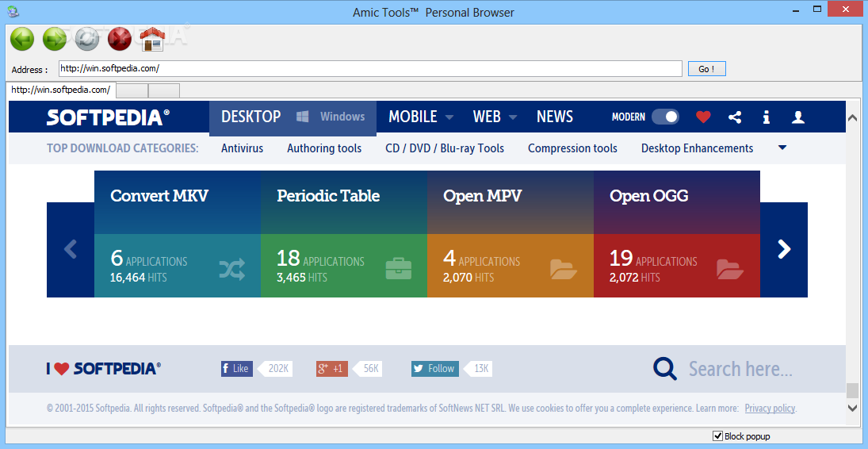Click the 202K Facebook like count
This screenshot has width=868, height=449.
tap(276, 369)
